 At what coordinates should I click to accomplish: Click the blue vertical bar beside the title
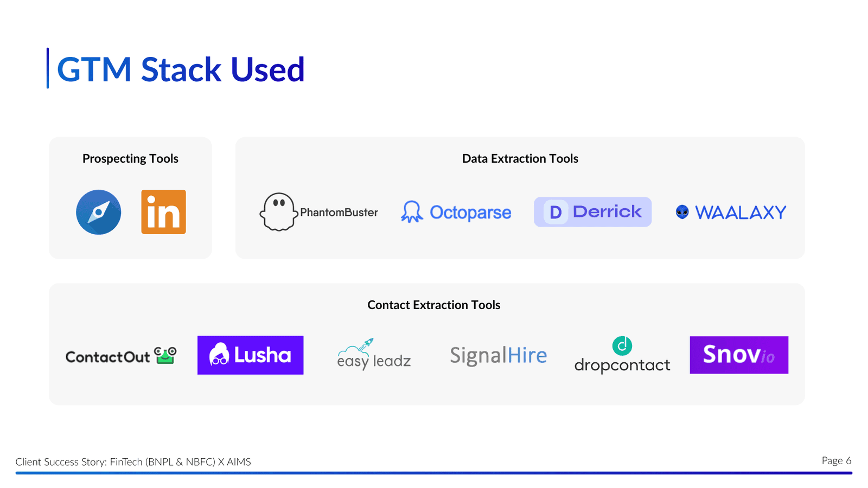pos(48,68)
